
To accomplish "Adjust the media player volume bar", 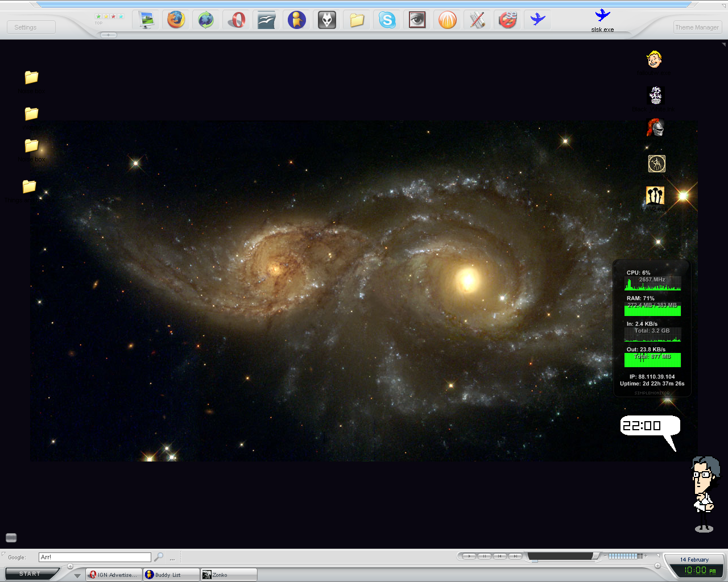I will [x=624, y=556].
